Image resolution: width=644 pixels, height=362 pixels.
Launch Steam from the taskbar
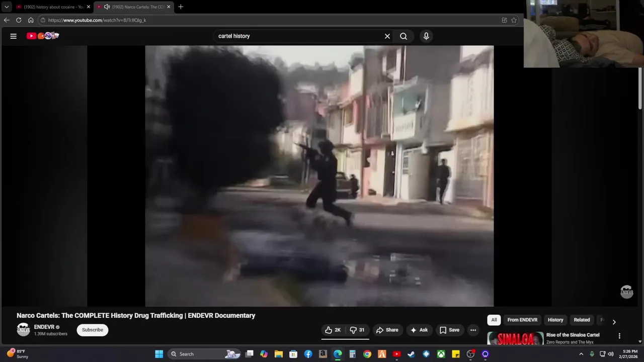point(412,354)
